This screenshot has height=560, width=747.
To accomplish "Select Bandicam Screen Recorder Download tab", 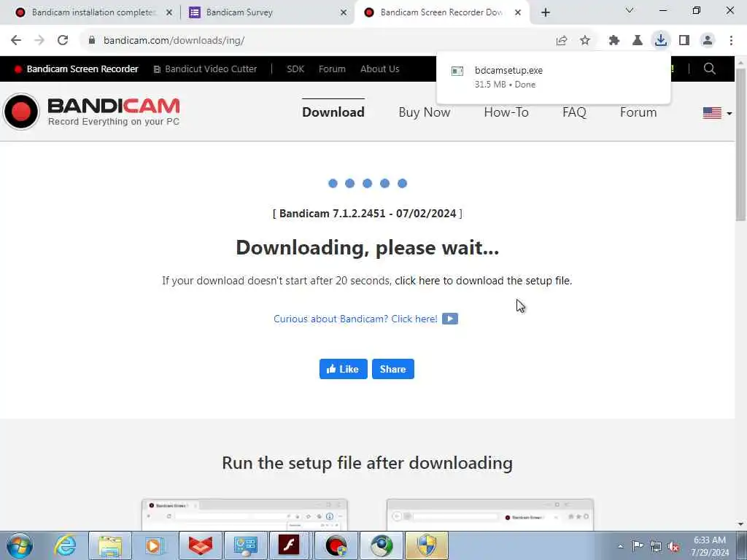I will 440,12.
